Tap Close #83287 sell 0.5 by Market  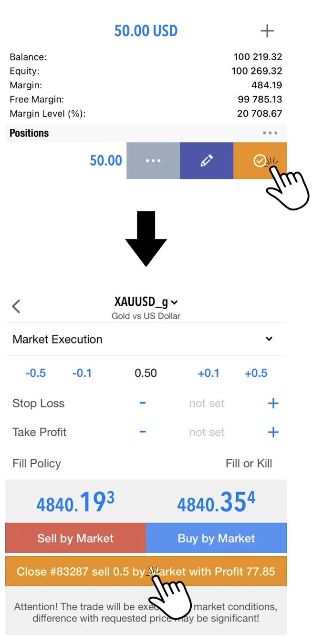tap(146, 571)
